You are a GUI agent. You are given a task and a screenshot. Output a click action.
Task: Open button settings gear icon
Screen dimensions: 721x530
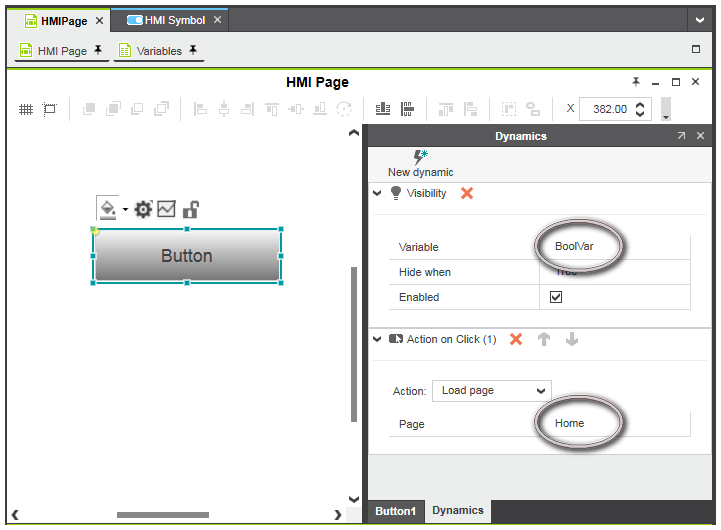pyautogui.click(x=143, y=209)
